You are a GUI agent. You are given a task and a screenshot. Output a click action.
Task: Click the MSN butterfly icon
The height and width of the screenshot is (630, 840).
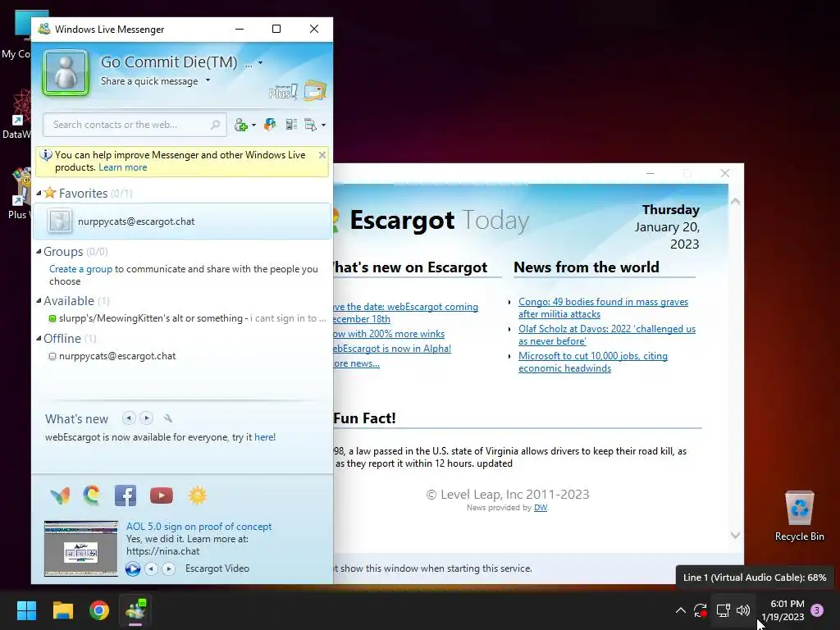point(60,495)
